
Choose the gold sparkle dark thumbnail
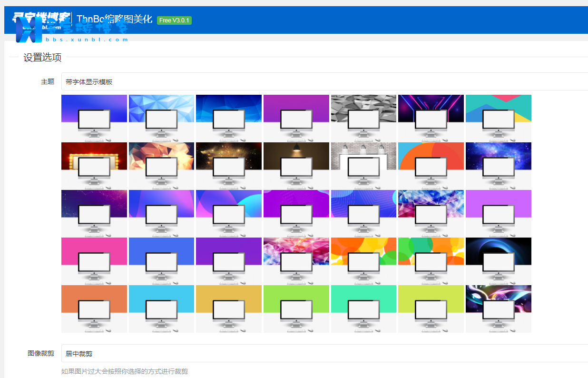click(x=228, y=166)
